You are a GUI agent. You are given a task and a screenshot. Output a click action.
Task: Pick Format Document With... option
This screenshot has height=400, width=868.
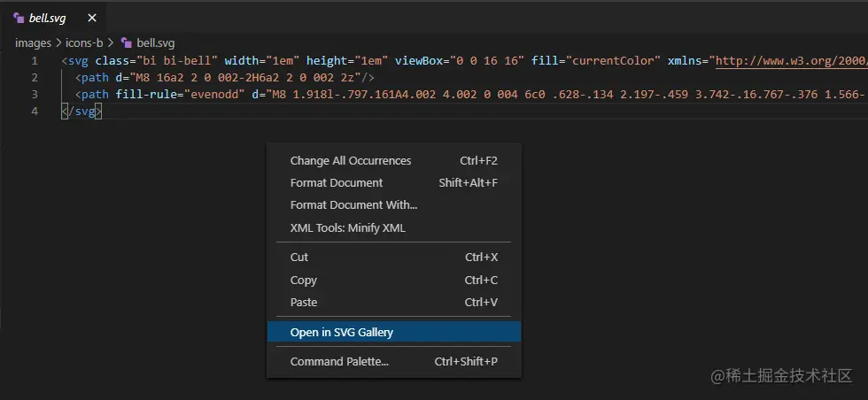(353, 205)
